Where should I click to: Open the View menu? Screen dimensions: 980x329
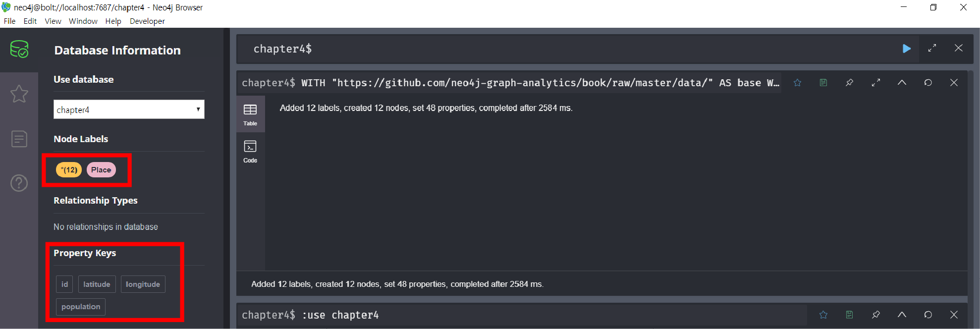[x=53, y=21]
